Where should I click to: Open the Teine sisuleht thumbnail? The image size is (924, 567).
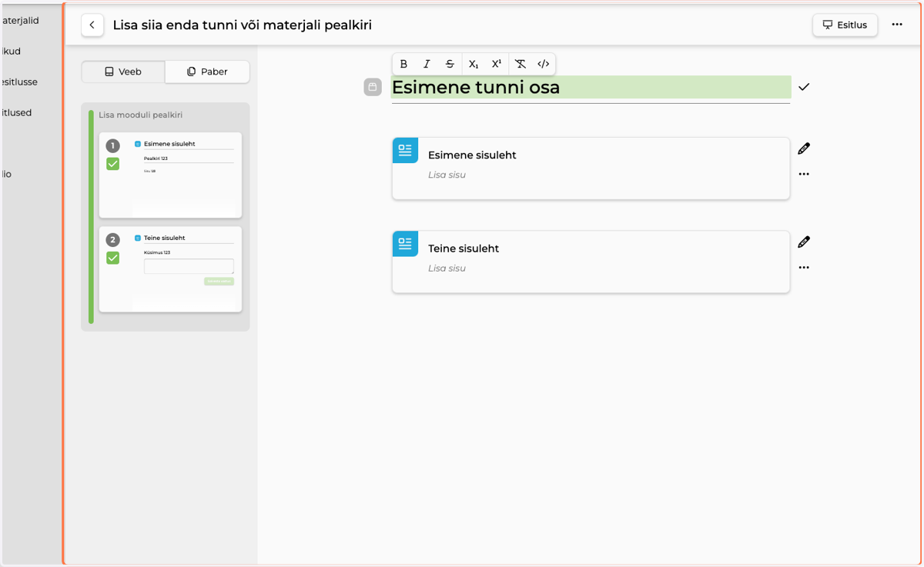tap(170, 269)
